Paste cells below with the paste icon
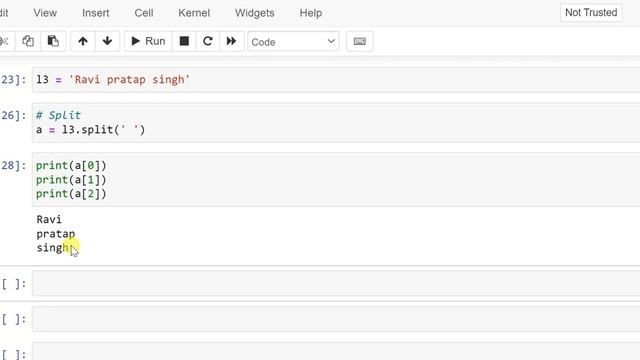This screenshot has width=640, height=360. pyautogui.click(x=53, y=41)
